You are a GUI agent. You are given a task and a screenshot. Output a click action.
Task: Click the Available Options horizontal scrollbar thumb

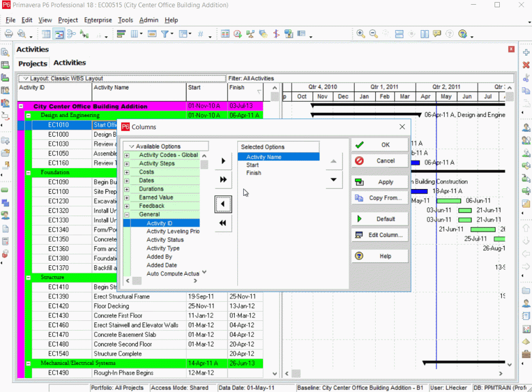[x=137, y=281]
